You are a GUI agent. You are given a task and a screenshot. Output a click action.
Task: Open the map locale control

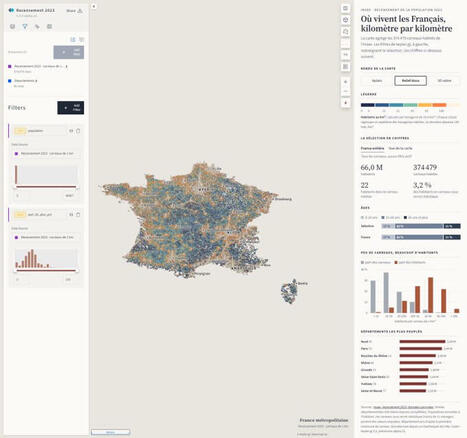pos(346,55)
